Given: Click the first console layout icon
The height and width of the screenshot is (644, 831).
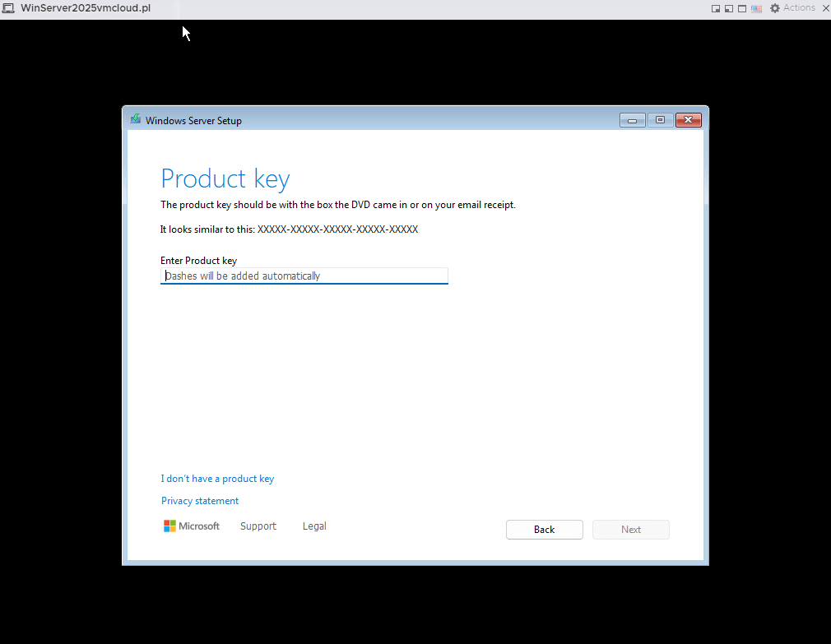Looking at the screenshot, I should coord(716,8).
